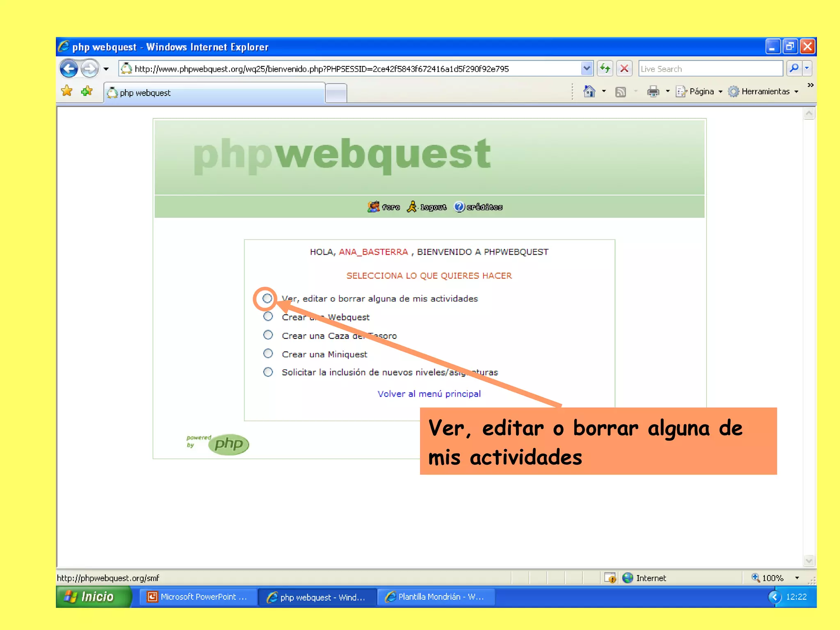Click the RSS feeds icon
Image resolution: width=840 pixels, height=630 pixels.
pos(621,92)
